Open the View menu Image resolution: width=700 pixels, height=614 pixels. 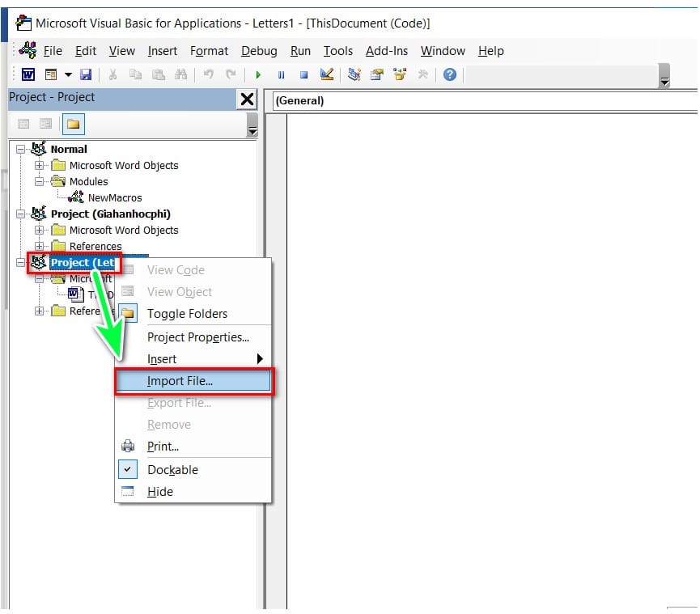click(122, 51)
